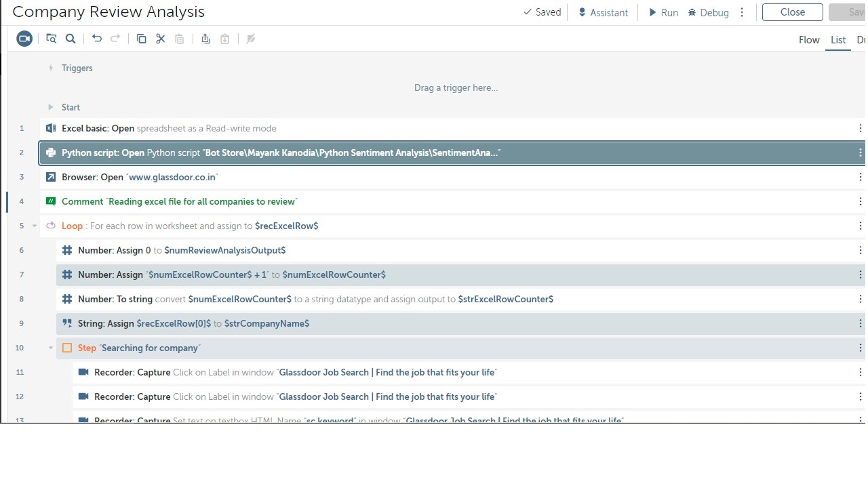This screenshot has height=488, width=868.
Task: Expand the Triggers section
Action: point(51,68)
